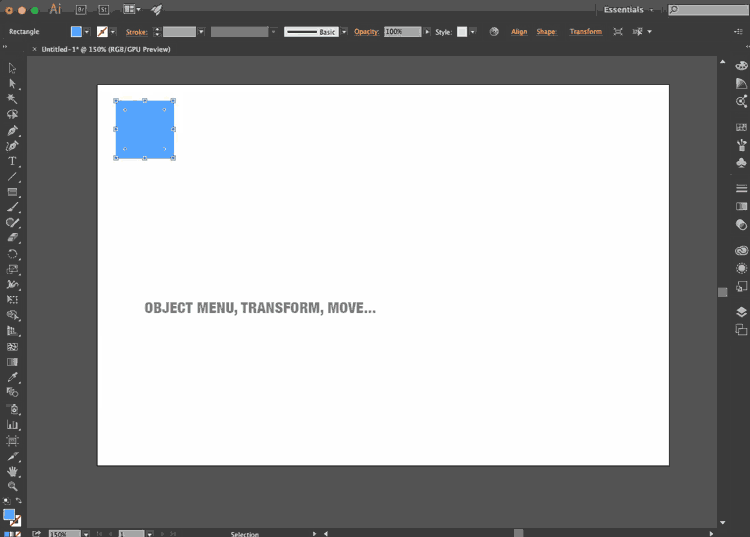Open the Align panel link
750x537 pixels.
(x=519, y=32)
